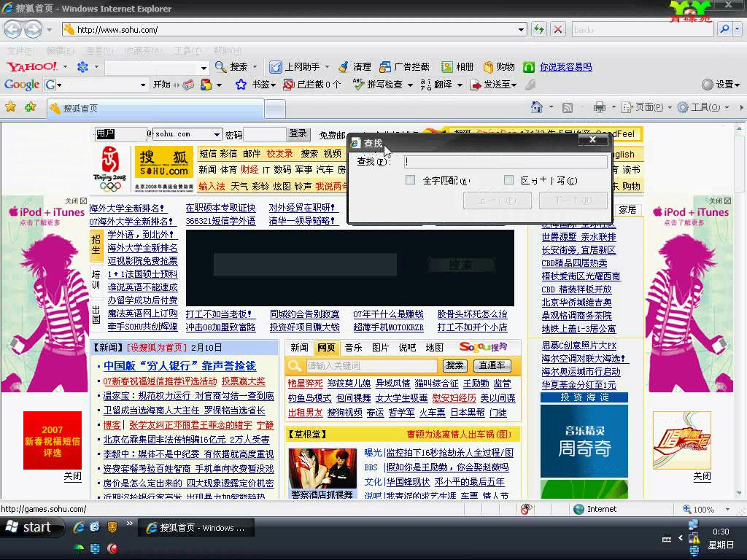The height and width of the screenshot is (560, 747).
Task: Click the search magnifier beside the baidu box
Action: (724, 29)
